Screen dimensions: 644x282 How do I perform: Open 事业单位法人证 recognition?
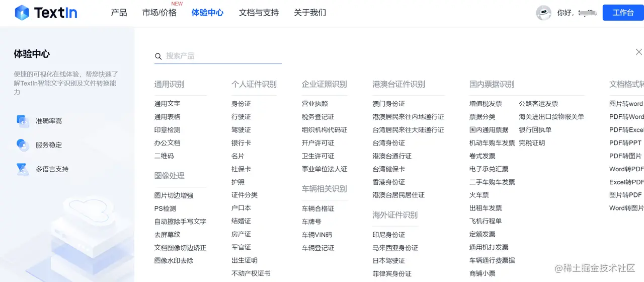(x=325, y=169)
